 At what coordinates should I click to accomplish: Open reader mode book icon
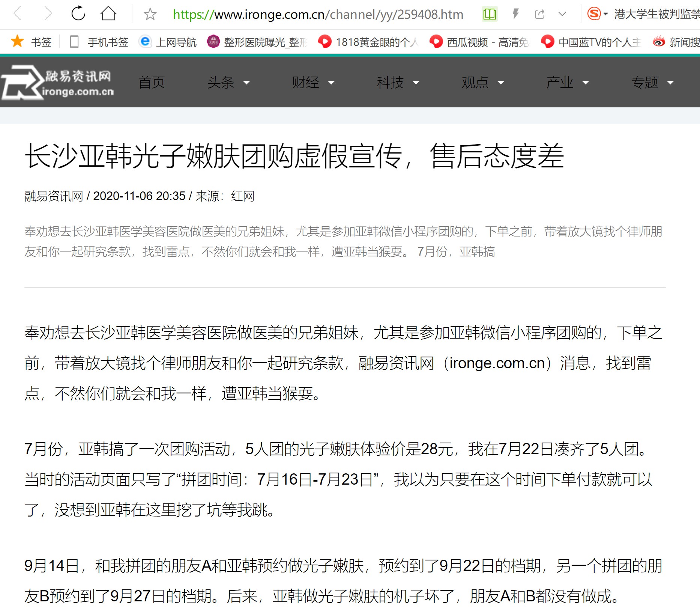[490, 14]
